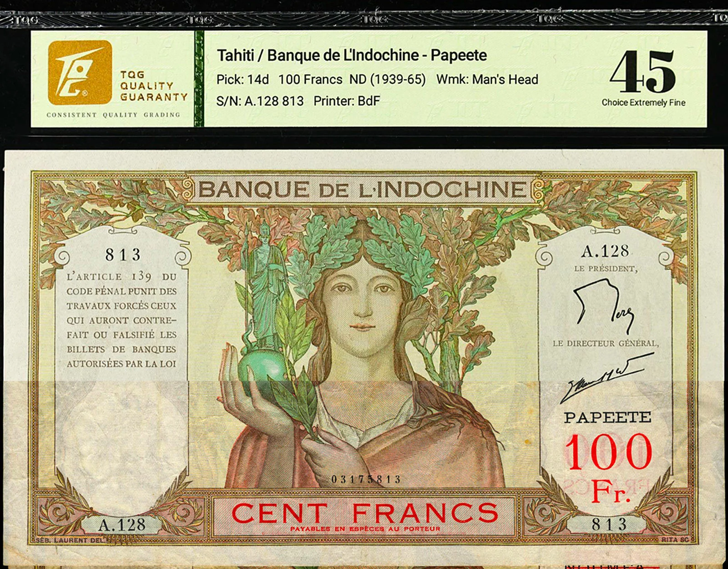Click the red '100' overprint numeral
728x569 pixels.
tap(608, 452)
